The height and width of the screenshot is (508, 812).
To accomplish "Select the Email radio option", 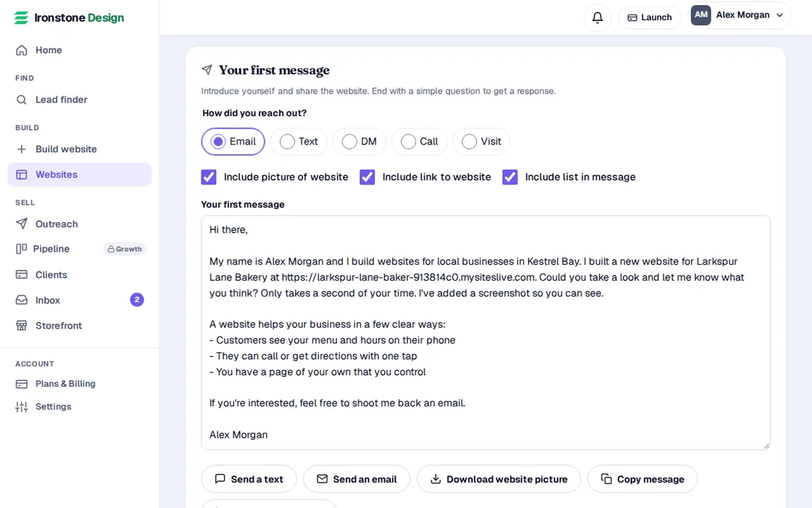I will [x=233, y=142].
